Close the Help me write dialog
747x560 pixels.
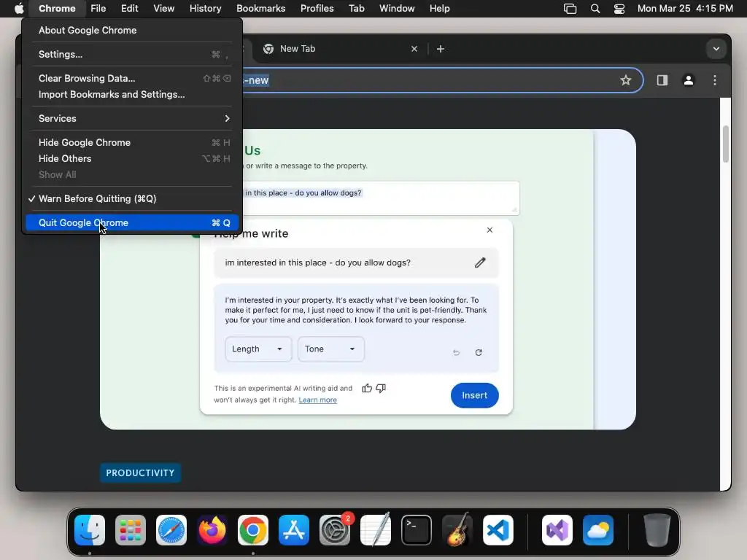pos(489,230)
